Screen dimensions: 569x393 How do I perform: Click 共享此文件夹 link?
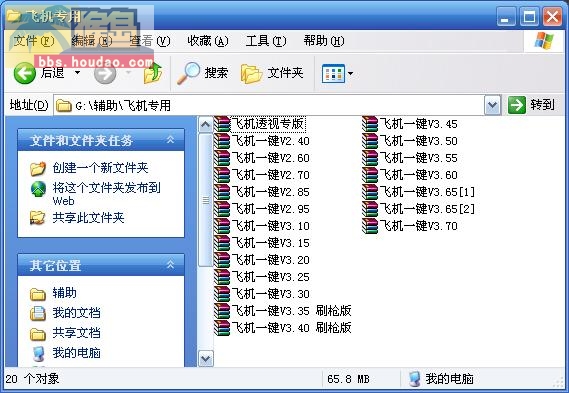88,218
